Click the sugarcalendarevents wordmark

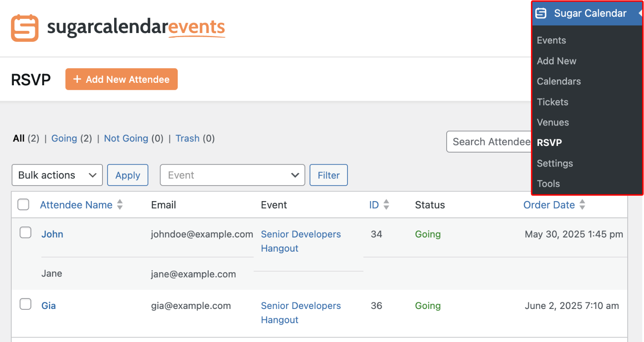136,28
